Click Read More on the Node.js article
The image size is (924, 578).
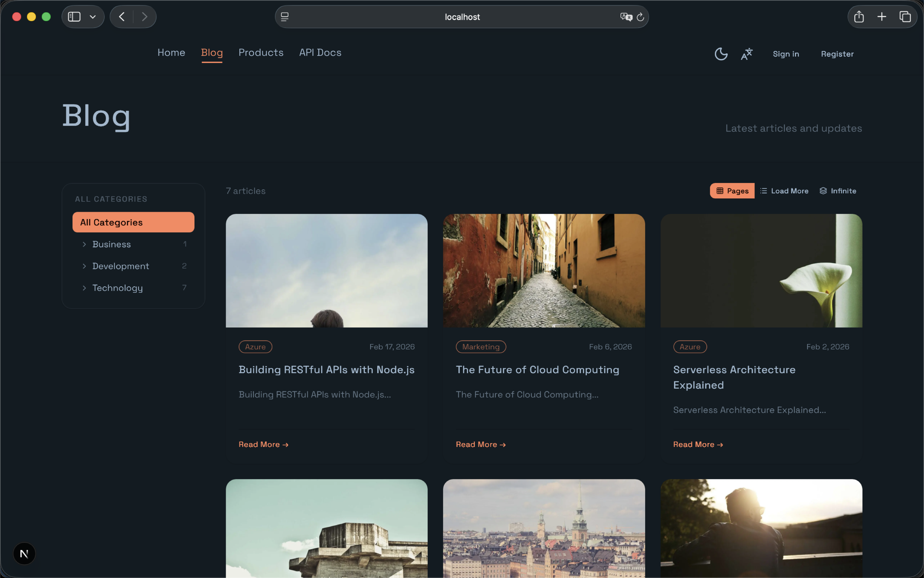click(263, 445)
